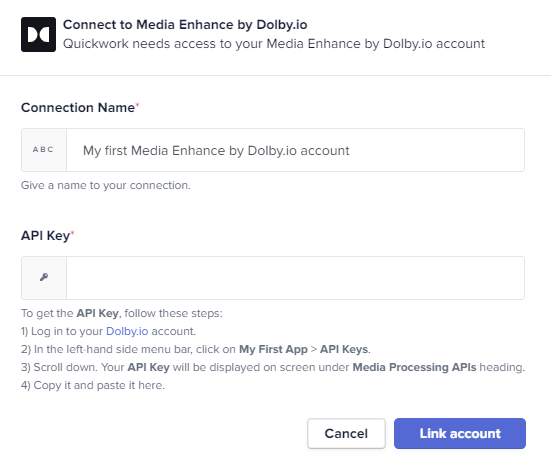Click the 'Scroll down' step three text
This screenshot has width=551, height=456.
273,367
